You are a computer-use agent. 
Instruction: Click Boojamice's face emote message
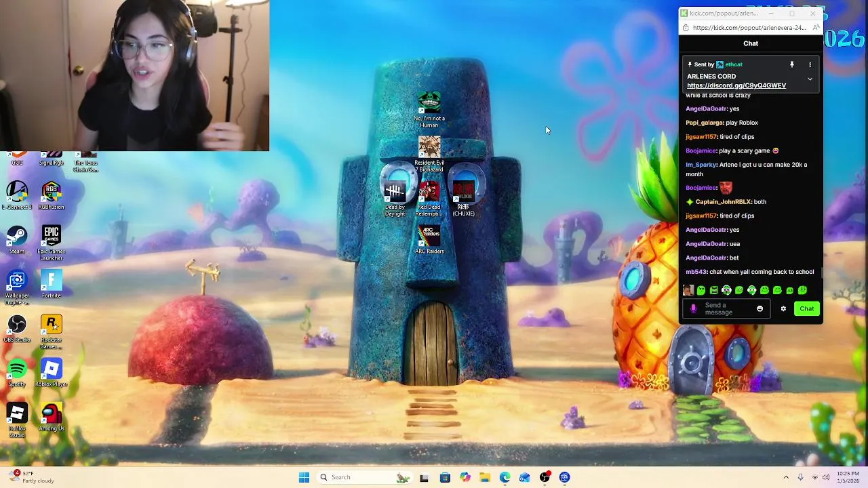click(726, 187)
